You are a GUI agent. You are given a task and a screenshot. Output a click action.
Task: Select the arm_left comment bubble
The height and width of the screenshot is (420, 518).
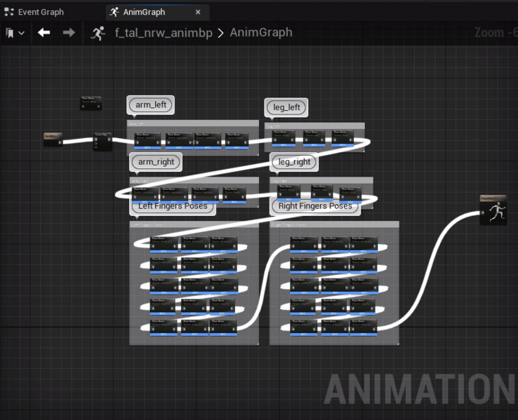[151, 105]
